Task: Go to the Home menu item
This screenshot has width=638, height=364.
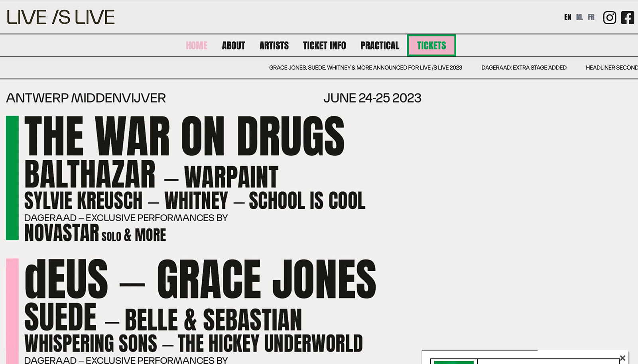Action: tap(197, 45)
